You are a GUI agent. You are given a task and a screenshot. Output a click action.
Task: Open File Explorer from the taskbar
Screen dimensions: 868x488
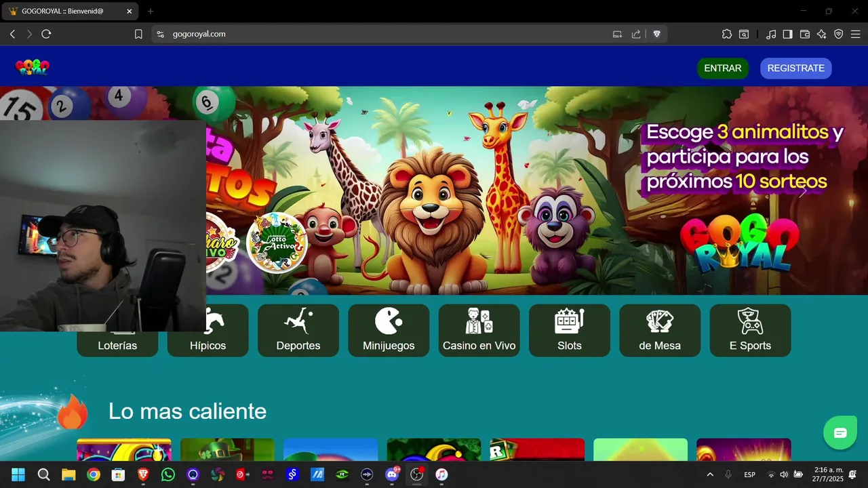(68, 474)
